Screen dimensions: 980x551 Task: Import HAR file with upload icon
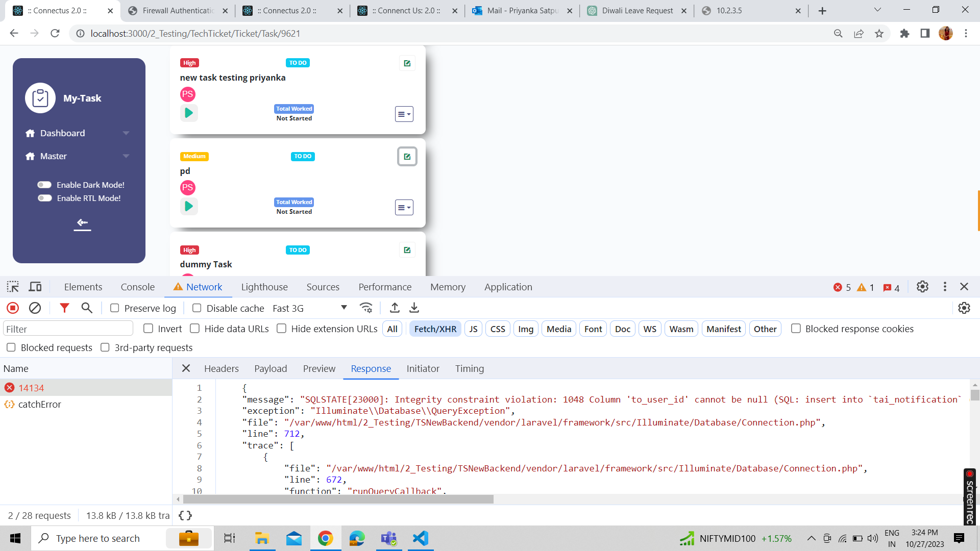point(395,308)
